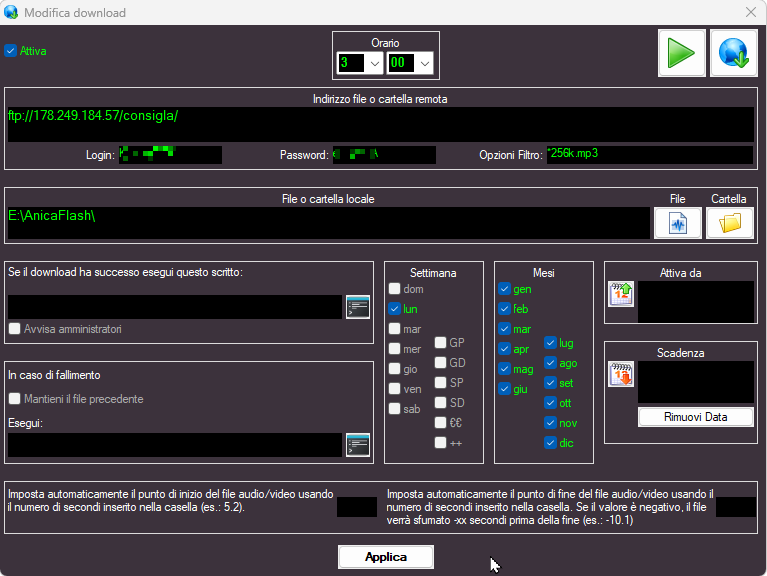Click the globe download icon button

point(733,53)
